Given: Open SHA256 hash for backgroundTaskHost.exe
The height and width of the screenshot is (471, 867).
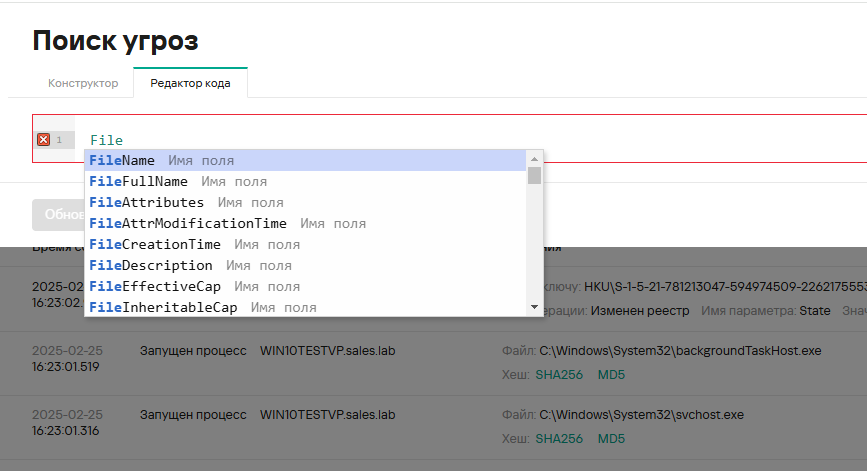Looking at the screenshot, I should coord(559,375).
